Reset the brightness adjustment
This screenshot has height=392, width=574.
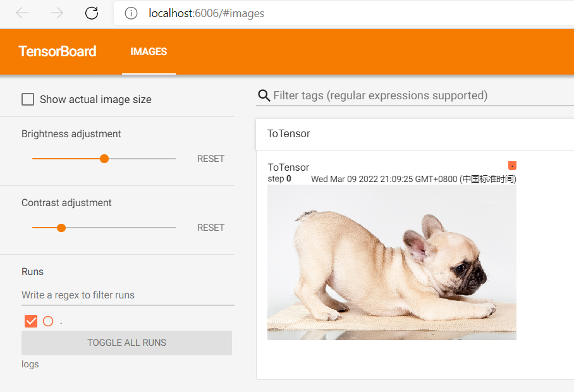211,159
